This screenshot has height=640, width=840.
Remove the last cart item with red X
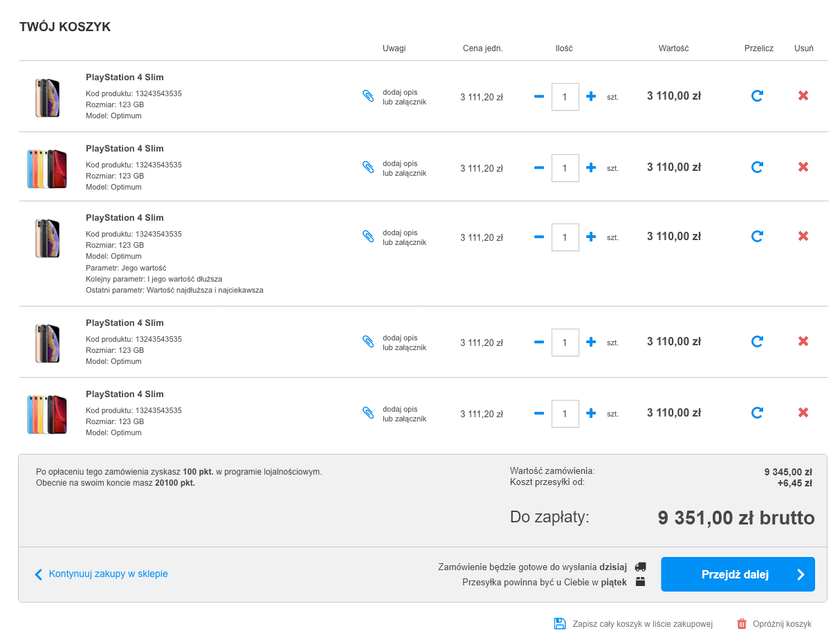tap(803, 412)
